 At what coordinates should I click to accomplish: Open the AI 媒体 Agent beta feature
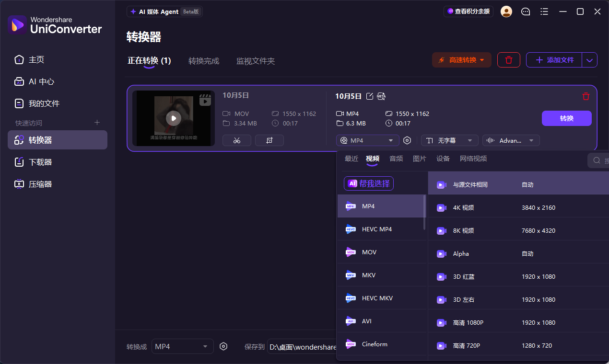point(164,11)
